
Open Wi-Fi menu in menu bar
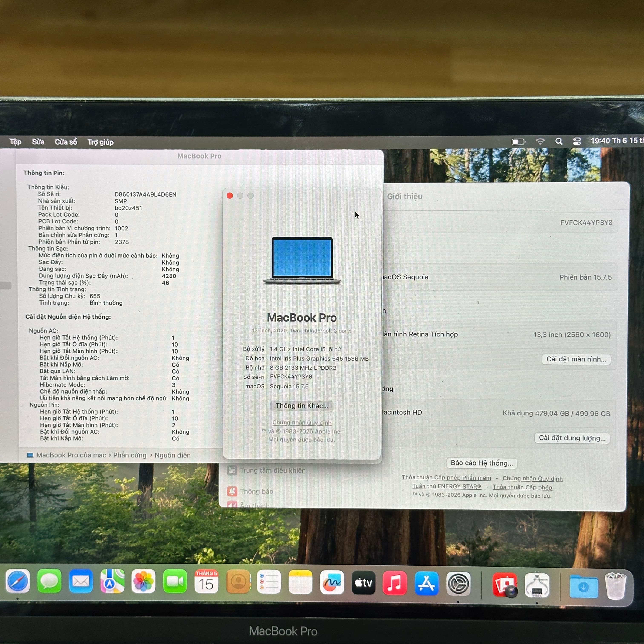click(x=540, y=141)
